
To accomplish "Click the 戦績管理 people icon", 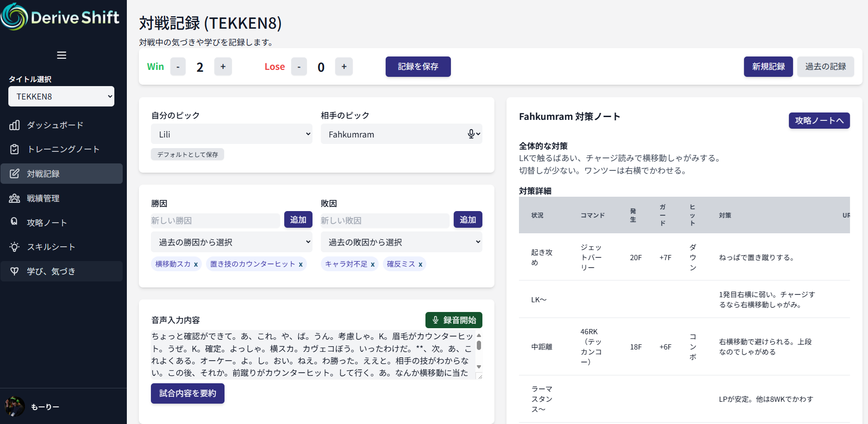I will [x=14, y=198].
